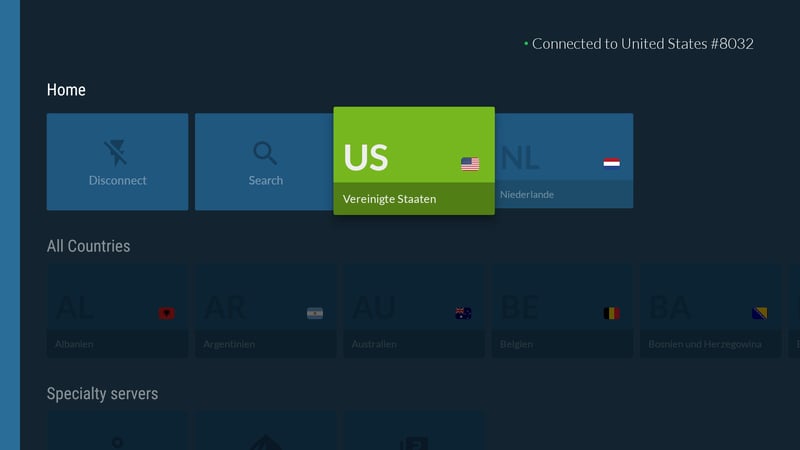Click the Albania flag icon
The width and height of the screenshot is (800, 450).
166,313
